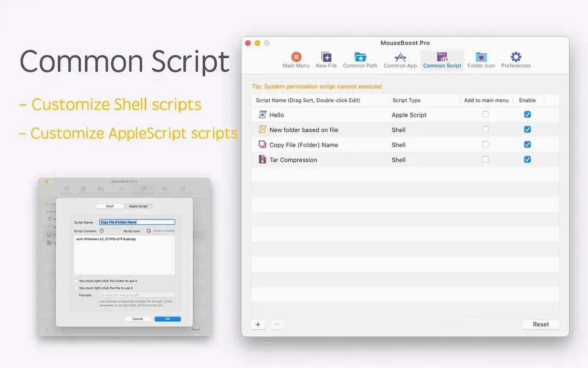Click the Shell type cell of Tar Compression
This screenshot has width=588, height=368.
(399, 160)
